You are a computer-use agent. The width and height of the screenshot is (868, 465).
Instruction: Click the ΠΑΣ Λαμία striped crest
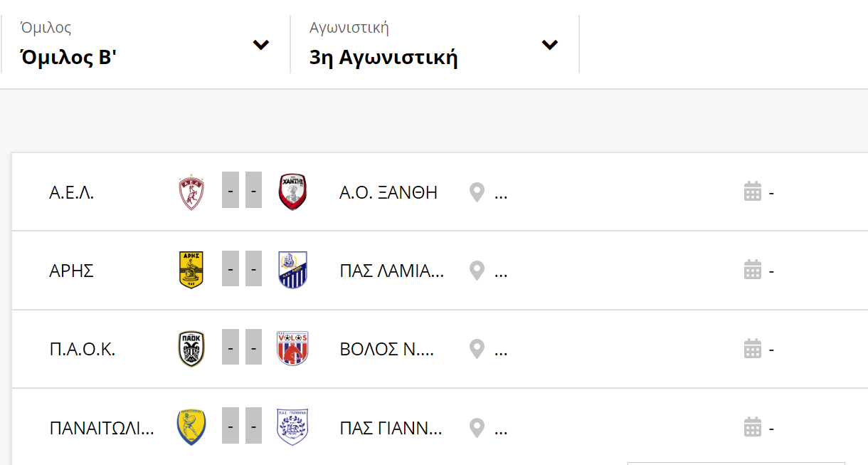coord(292,271)
